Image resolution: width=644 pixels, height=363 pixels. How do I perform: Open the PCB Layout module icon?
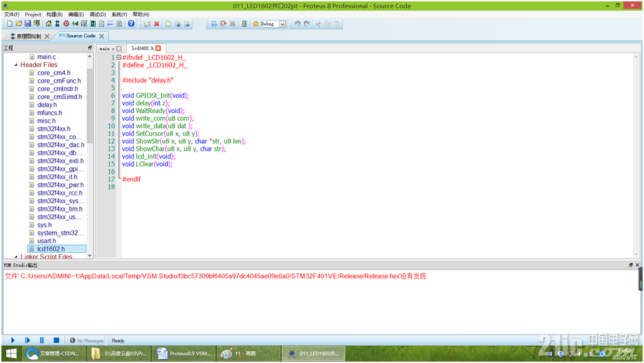[x=66, y=24]
